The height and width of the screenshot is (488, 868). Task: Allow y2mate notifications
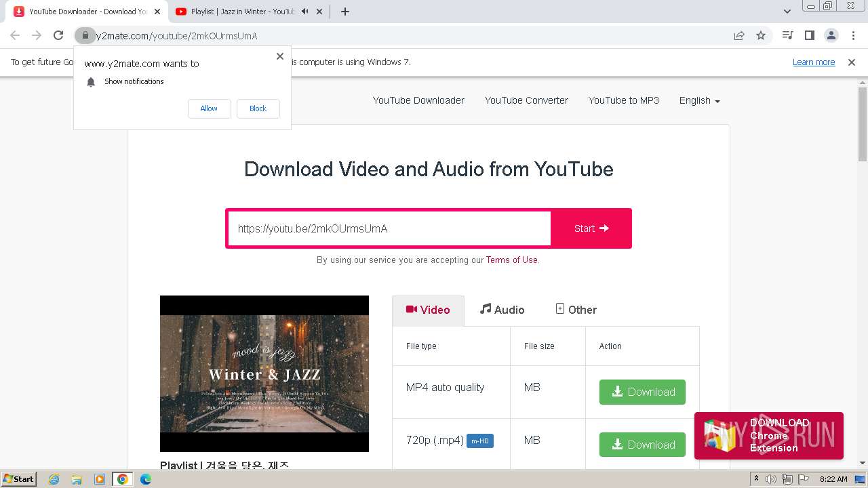click(x=209, y=108)
